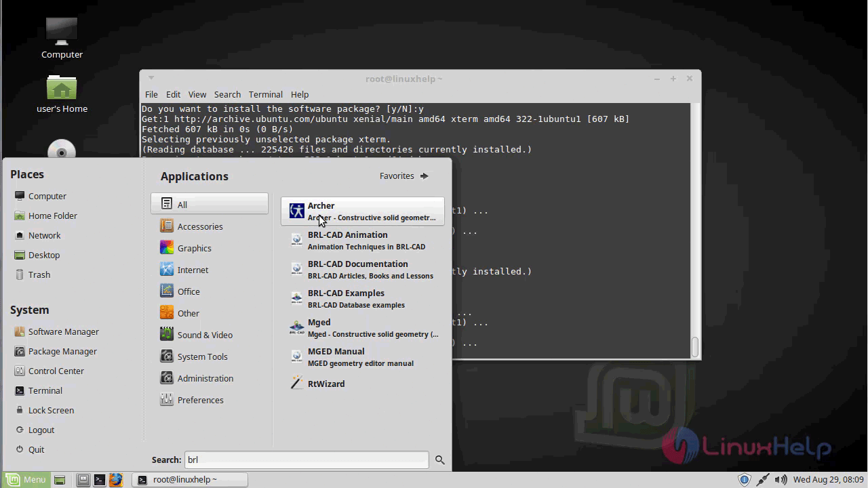Open Network in Places
Screen dimensions: 868x488
(38, 235)
